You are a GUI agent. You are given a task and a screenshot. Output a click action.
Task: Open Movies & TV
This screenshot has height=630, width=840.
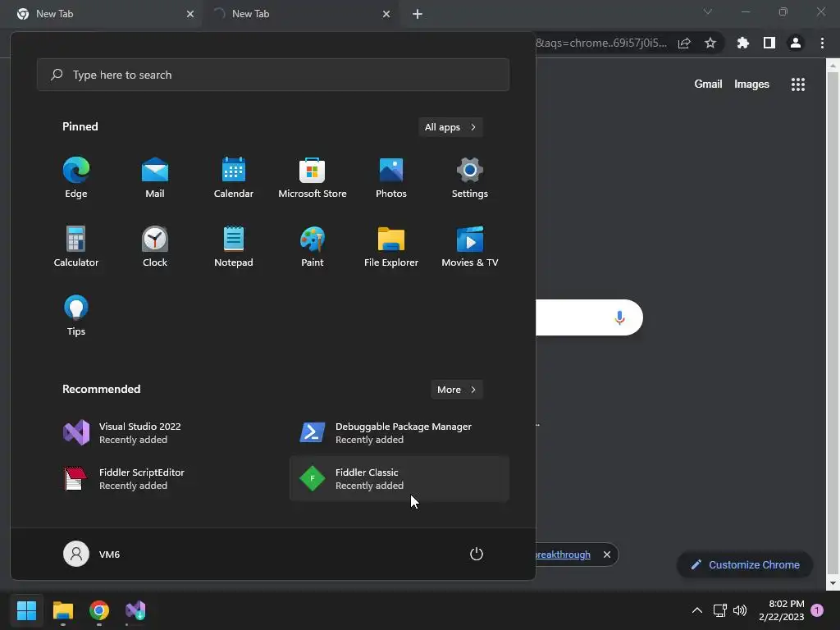point(470,247)
